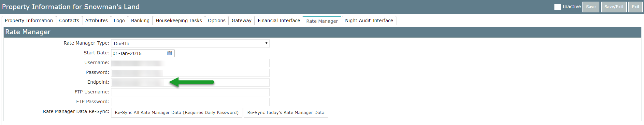Image resolution: width=644 pixels, height=125 pixels.
Task: Open the Banking tab
Action: (x=140, y=21)
